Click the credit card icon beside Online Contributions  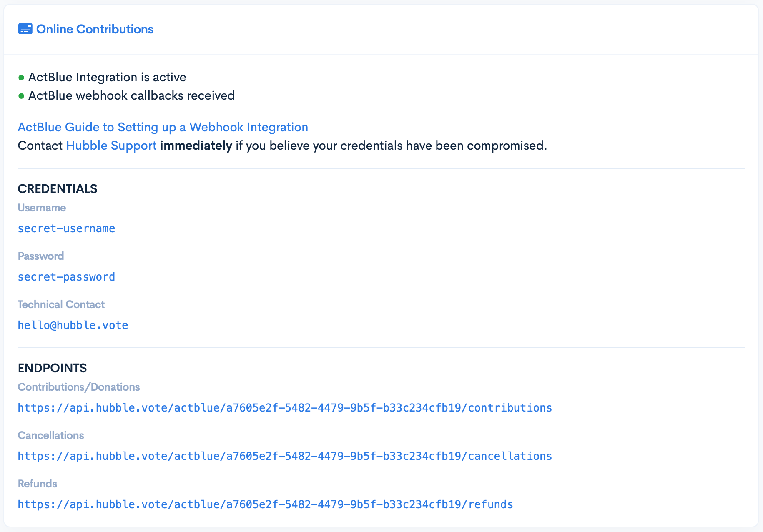[x=25, y=29]
